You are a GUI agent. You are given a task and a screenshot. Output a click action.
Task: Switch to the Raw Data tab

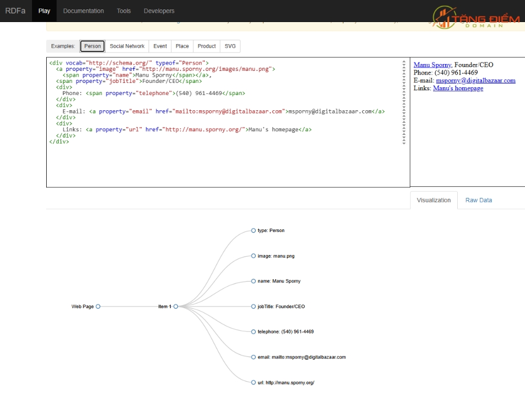coord(478,200)
